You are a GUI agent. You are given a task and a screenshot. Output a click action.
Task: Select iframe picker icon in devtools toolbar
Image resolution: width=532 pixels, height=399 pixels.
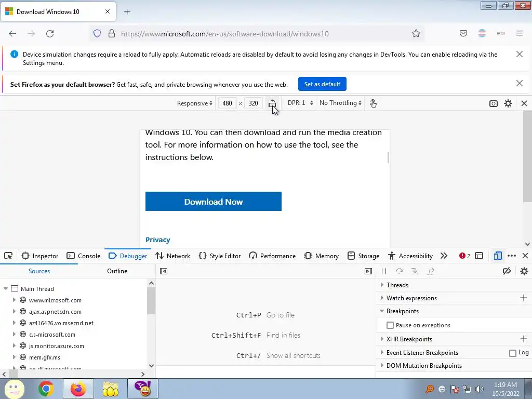point(479,256)
